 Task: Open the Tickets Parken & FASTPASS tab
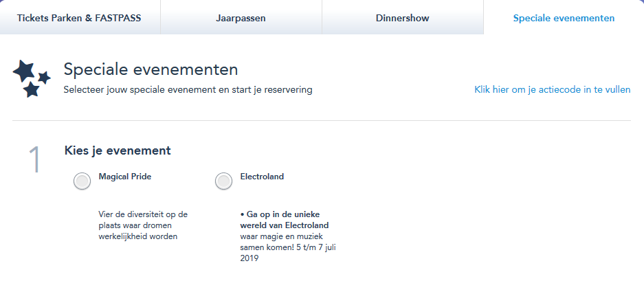tap(80, 17)
